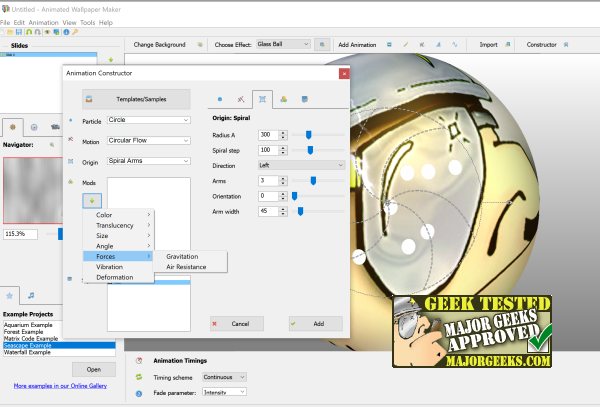Click the Arms value input field
Screen dimensions: 600x407
click(x=267, y=181)
